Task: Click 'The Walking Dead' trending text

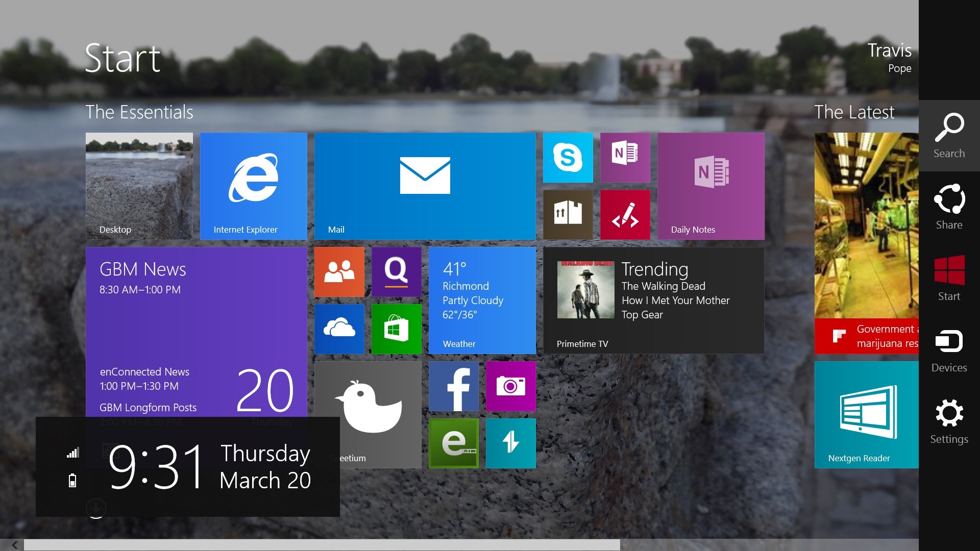Action: click(664, 286)
